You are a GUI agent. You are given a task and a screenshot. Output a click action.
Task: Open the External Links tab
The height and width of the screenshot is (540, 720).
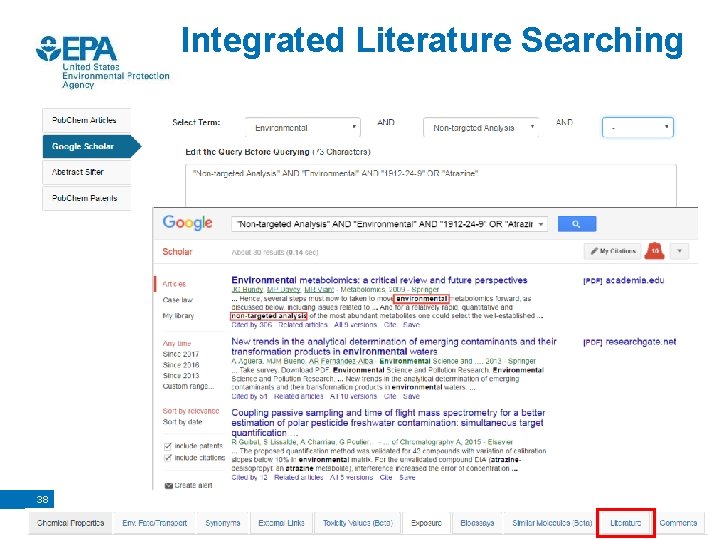point(281,523)
